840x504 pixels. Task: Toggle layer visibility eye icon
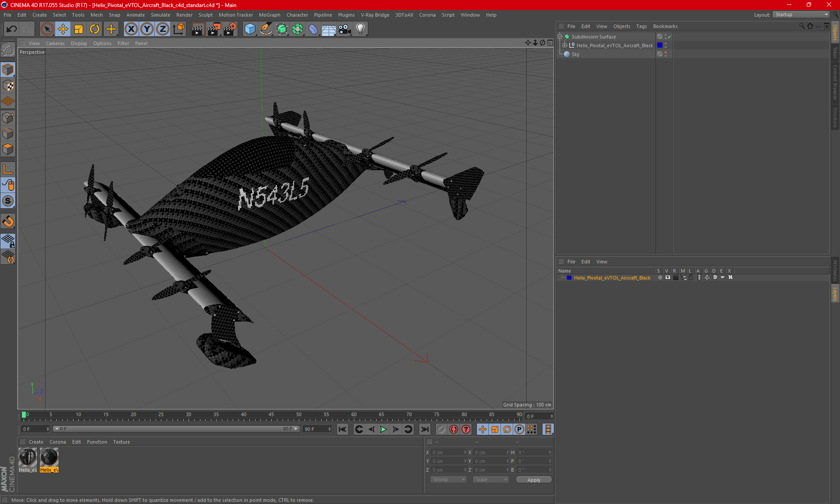pos(668,278)
